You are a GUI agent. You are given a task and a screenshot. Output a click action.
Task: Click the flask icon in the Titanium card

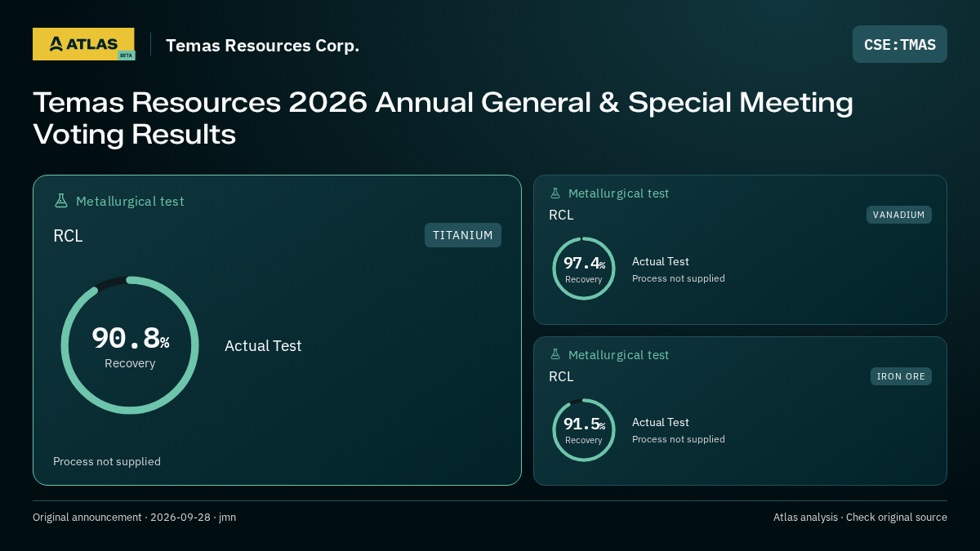(x=60, y=201)
